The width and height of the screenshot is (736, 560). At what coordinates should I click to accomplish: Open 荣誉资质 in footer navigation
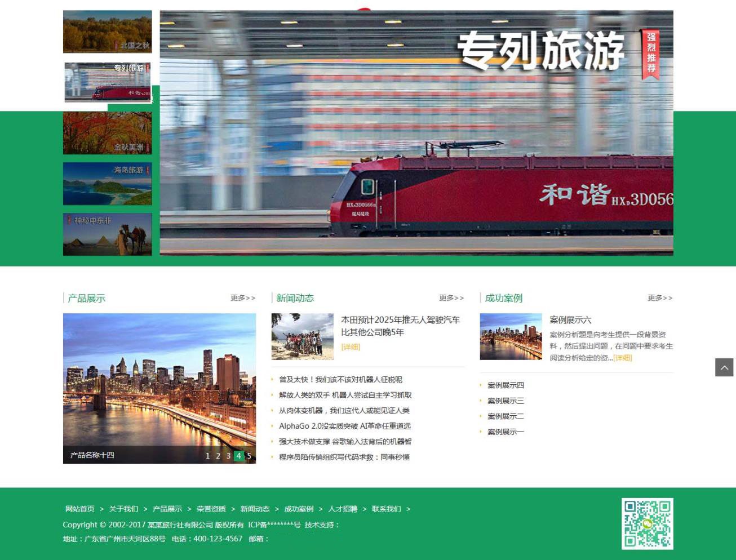211,509
